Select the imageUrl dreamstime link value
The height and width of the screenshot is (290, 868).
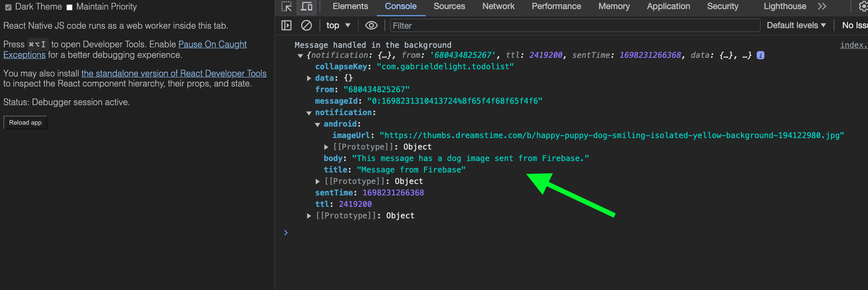point(612,136)
